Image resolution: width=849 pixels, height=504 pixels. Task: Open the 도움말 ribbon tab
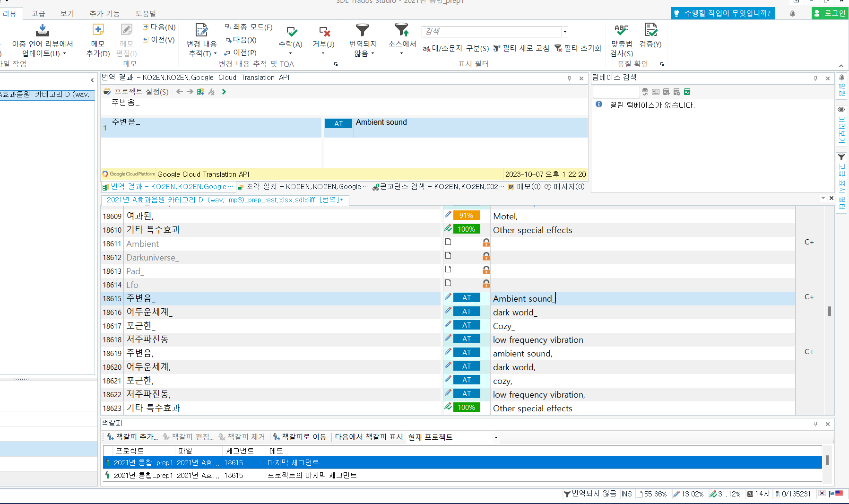(146, 14)
